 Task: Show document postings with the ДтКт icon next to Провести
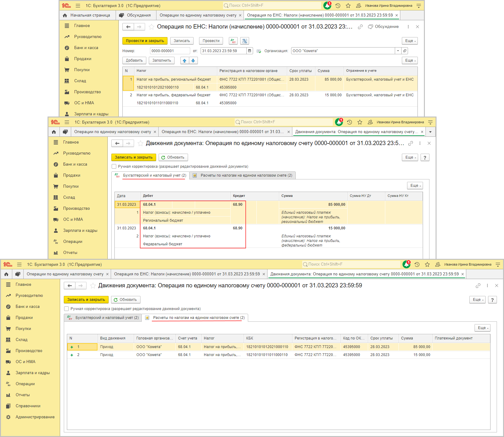click(233, 41)
